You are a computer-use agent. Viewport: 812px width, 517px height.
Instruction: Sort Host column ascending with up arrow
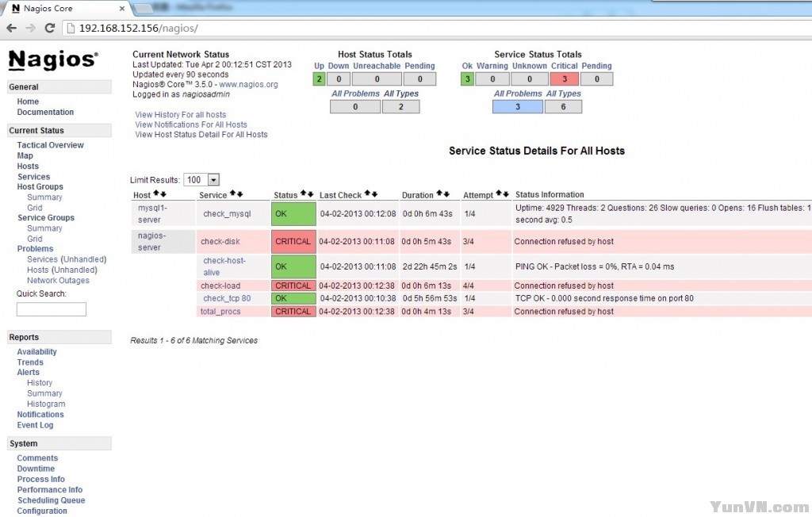click(156, 193)
